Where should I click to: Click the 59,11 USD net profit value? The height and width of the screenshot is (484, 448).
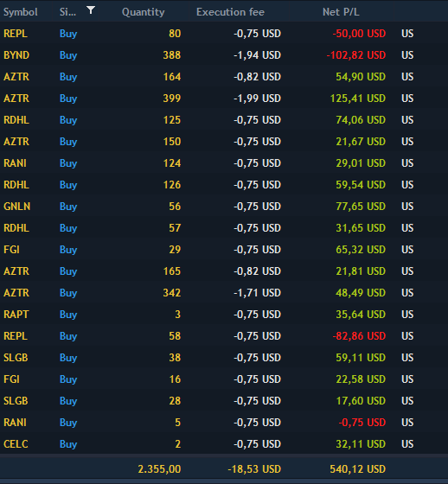click(361, 358)
